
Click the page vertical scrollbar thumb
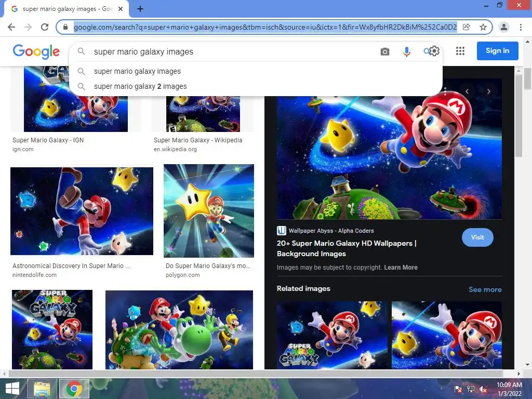point(527,79)
